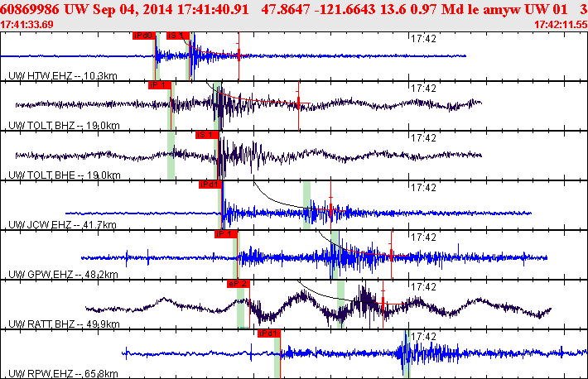The width and height of the screenshot is (588, 379).
Task: Click the start time 17:41:33.69
Action: pos(27,25)
